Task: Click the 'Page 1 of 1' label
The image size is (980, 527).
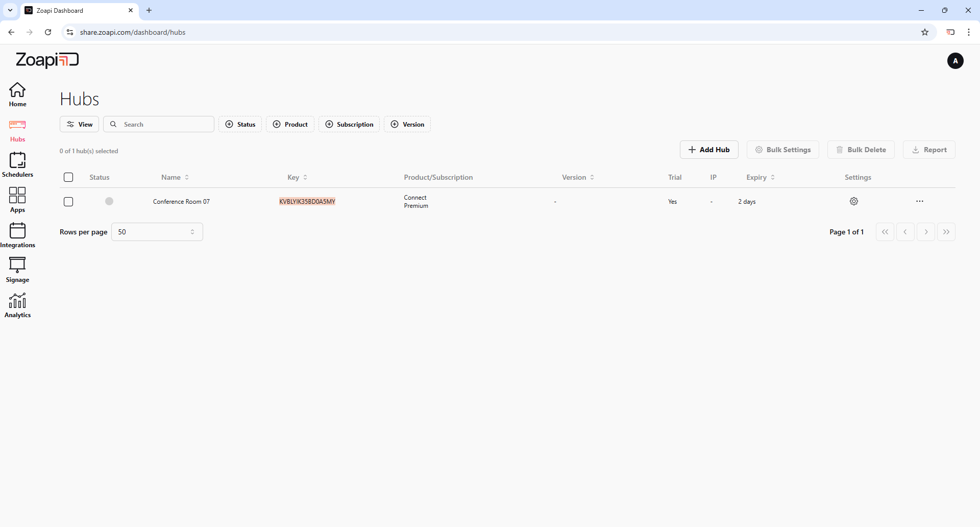Action: 846,232
